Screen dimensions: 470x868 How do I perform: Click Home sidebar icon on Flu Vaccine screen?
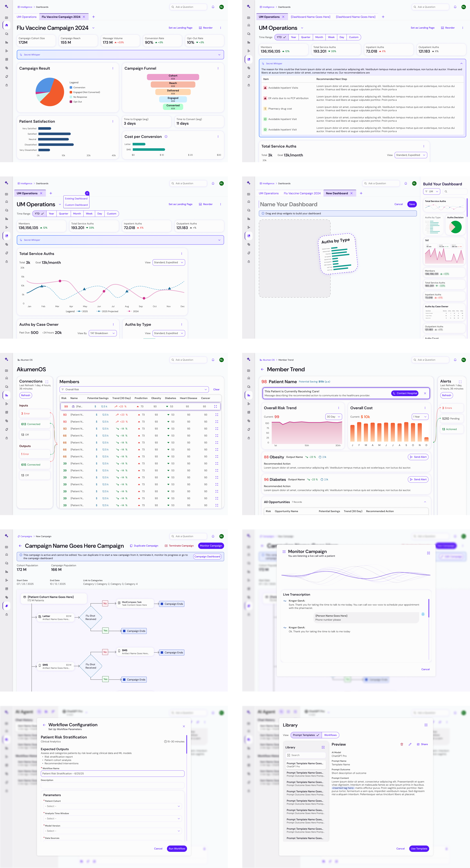6,25
